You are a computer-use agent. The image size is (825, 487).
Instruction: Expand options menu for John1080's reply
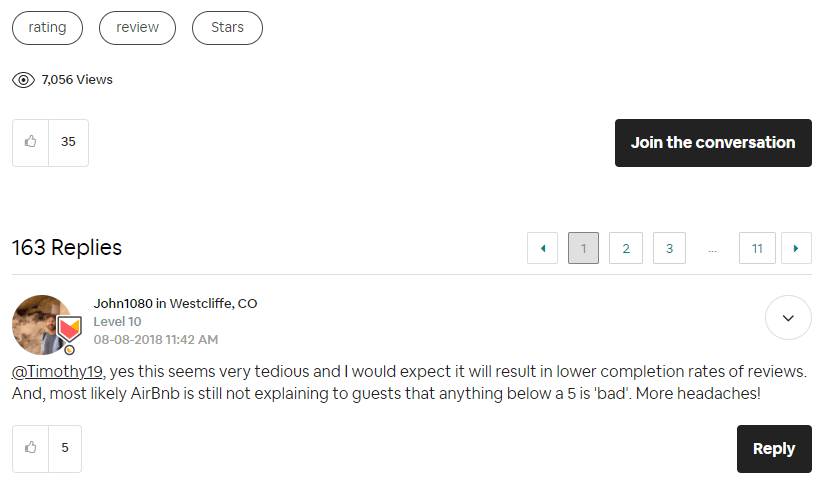click(788, 318)
